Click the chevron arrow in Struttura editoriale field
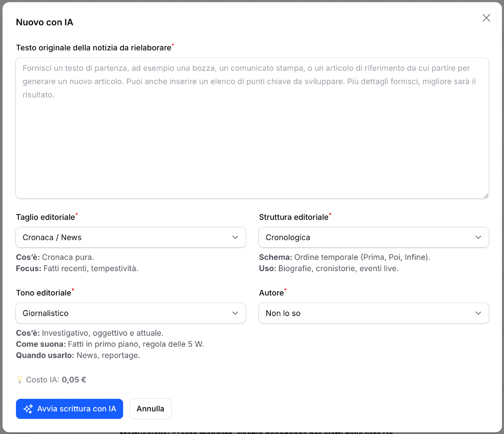This screenshot has height=434, width=504. (x=478, y=238)
